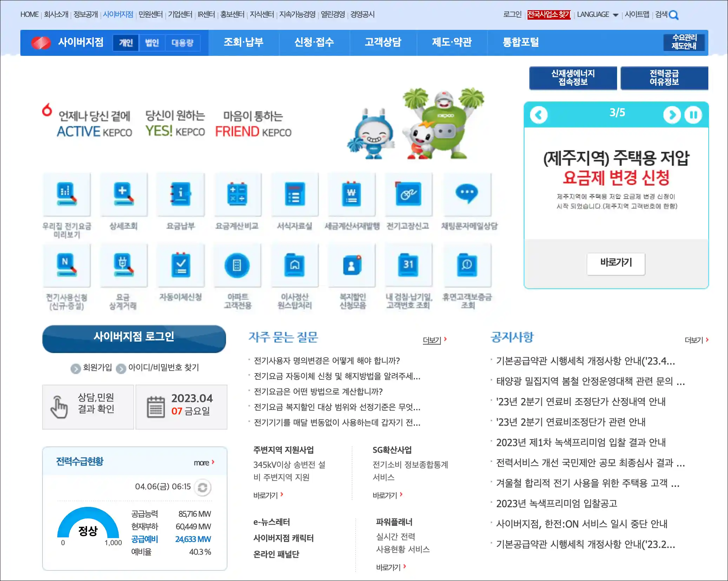Open the 사이트맵 link
728x581 pixels.
[x=637, y=15]
